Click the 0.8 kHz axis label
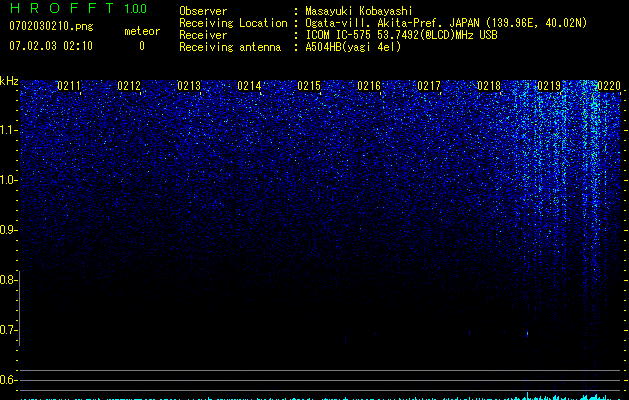Screen dimensions: 629x400 pos(8,280)
